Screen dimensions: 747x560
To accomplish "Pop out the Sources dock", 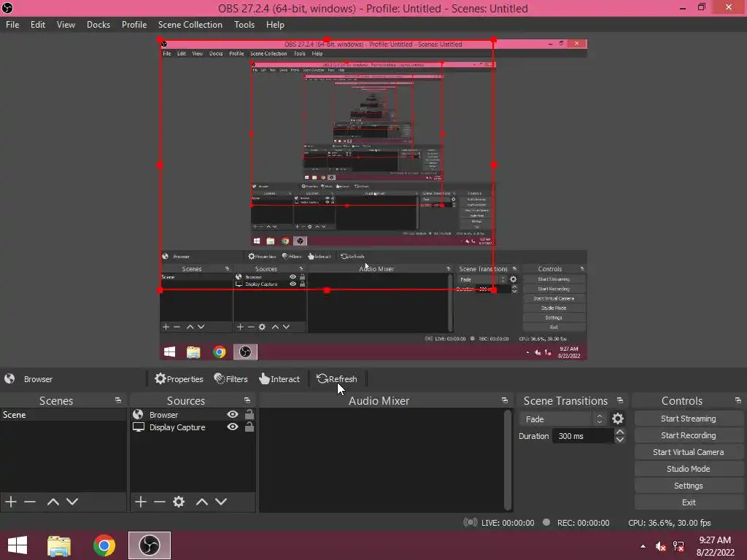I will tap(247, 400).
